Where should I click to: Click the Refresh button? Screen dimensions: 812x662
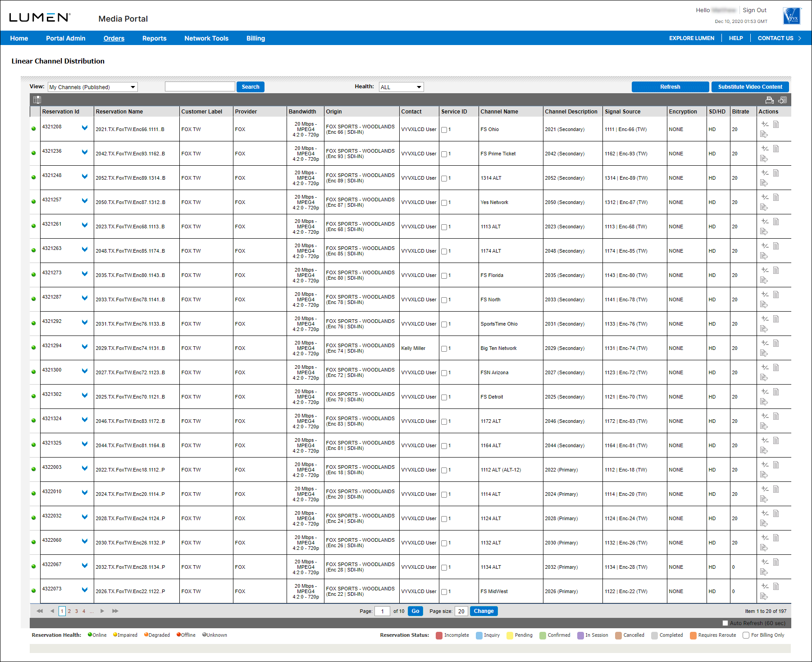tap(670, 87)
